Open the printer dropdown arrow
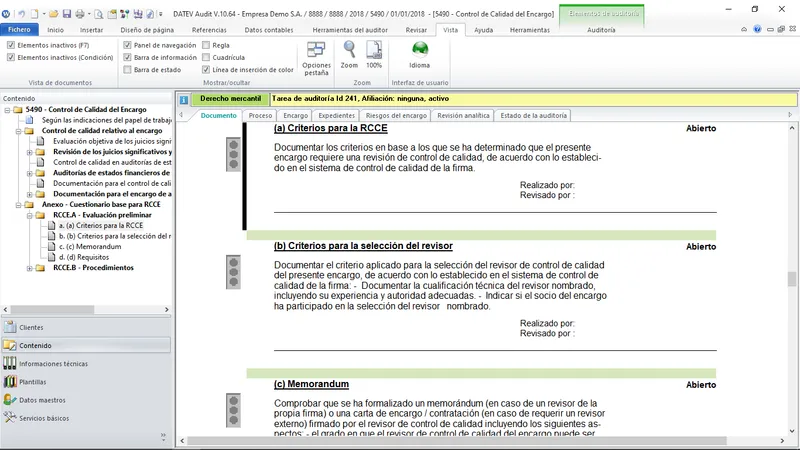 coord(89,14)
